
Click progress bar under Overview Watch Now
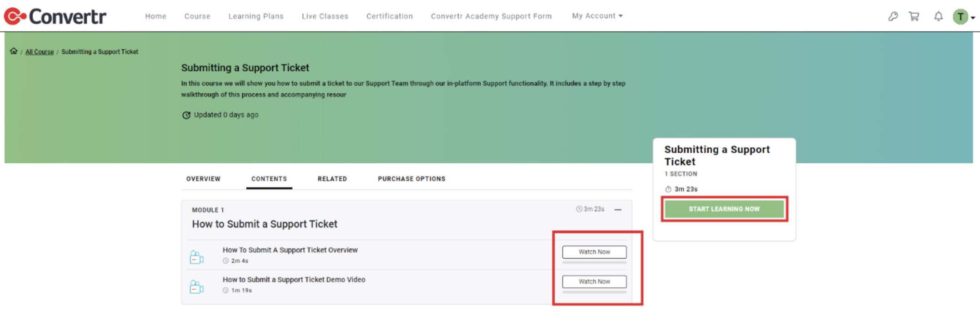594,262
